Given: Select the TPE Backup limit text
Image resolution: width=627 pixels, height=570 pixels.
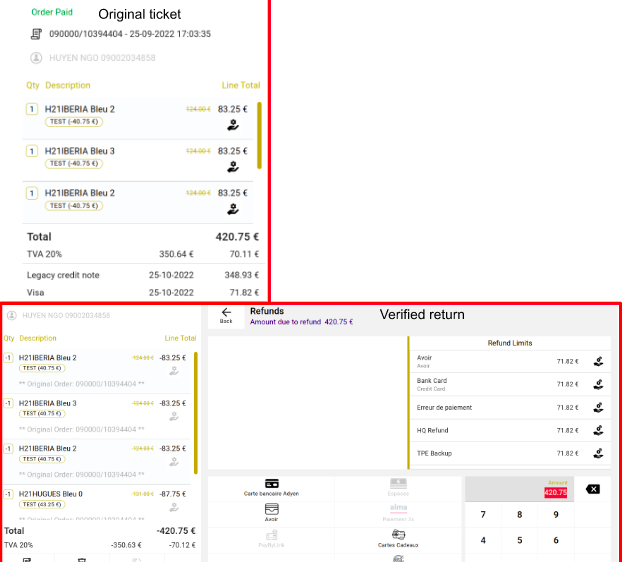Looking at the screenshot, I should 434,453.
